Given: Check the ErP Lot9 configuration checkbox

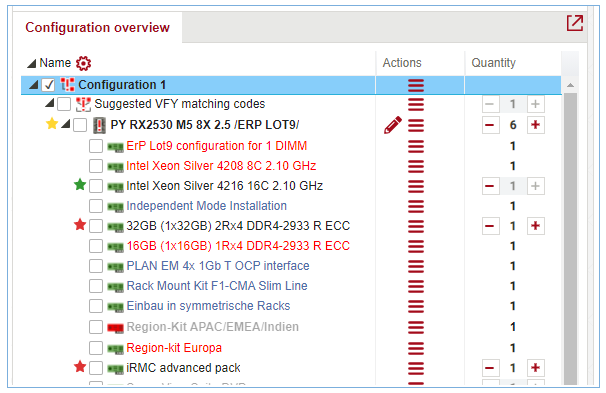Looking at the screenshot, I should tap(95, 146).
